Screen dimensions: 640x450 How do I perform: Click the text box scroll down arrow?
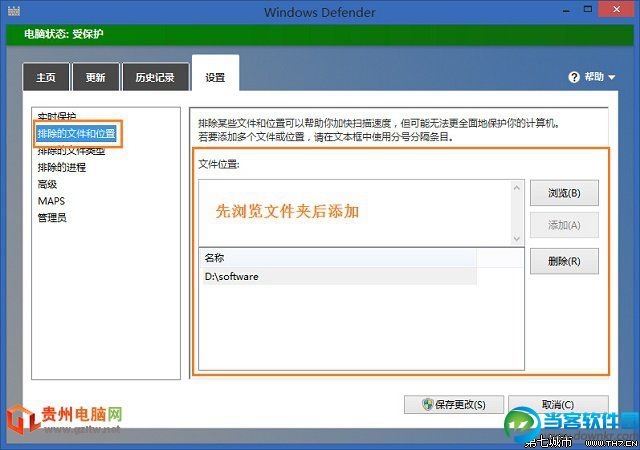coord(517,238)
